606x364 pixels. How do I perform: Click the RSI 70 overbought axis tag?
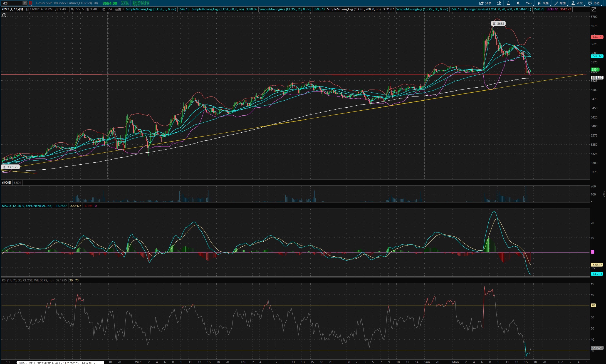[x=593, y=305]
